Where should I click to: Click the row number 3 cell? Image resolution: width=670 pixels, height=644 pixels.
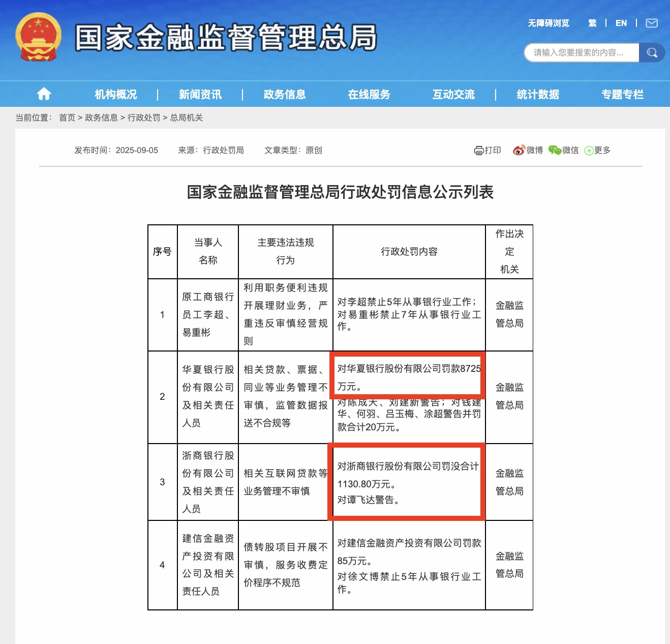click(163, 482)
